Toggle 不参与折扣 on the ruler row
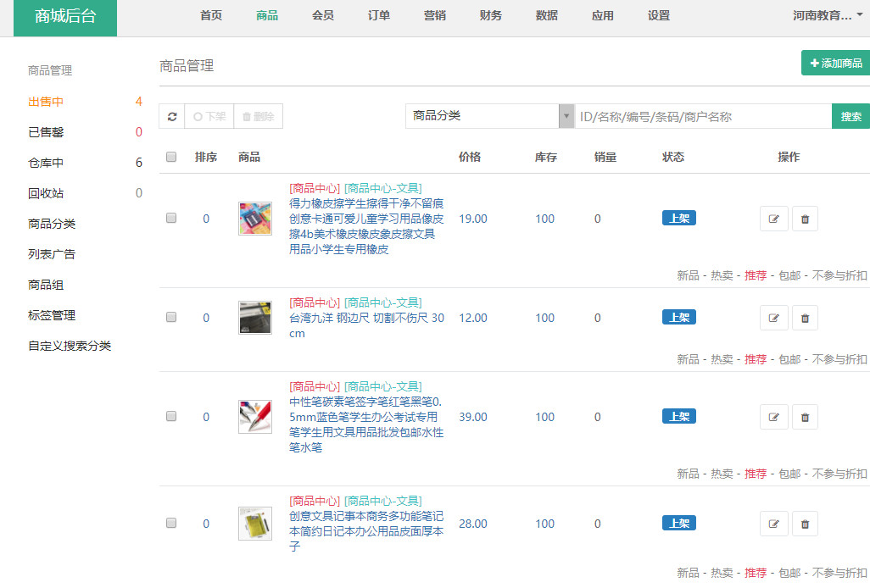The width and height of the screenshot is (870, 588). [839, 359]
